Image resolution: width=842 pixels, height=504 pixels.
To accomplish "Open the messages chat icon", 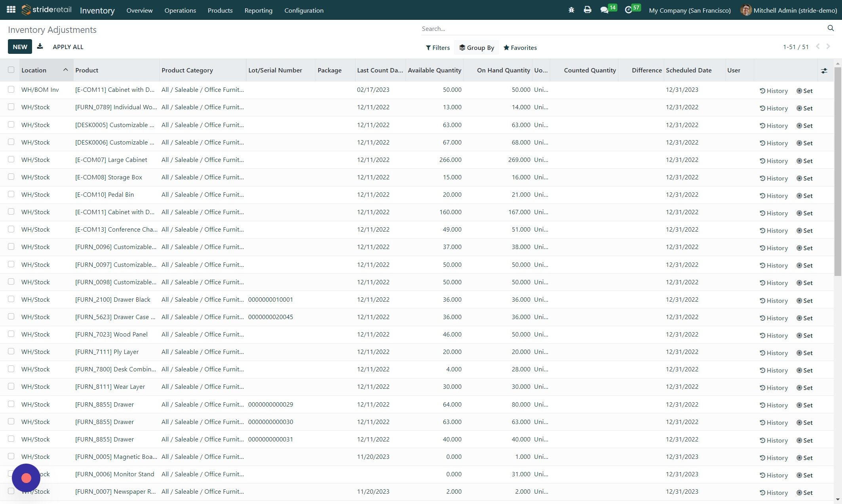I will [x=604, y=10].
